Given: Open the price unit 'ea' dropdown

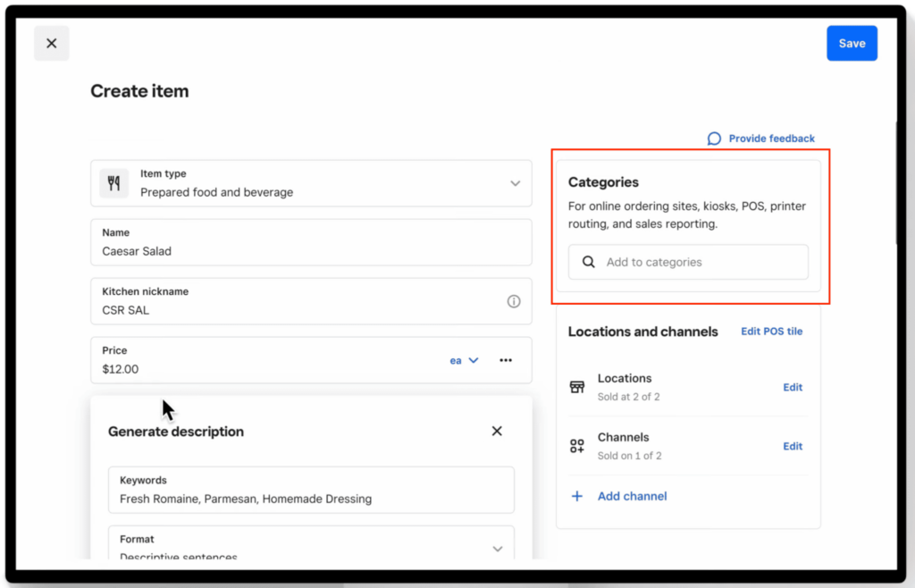Looking at the screenshot, I should click(464, 360).
